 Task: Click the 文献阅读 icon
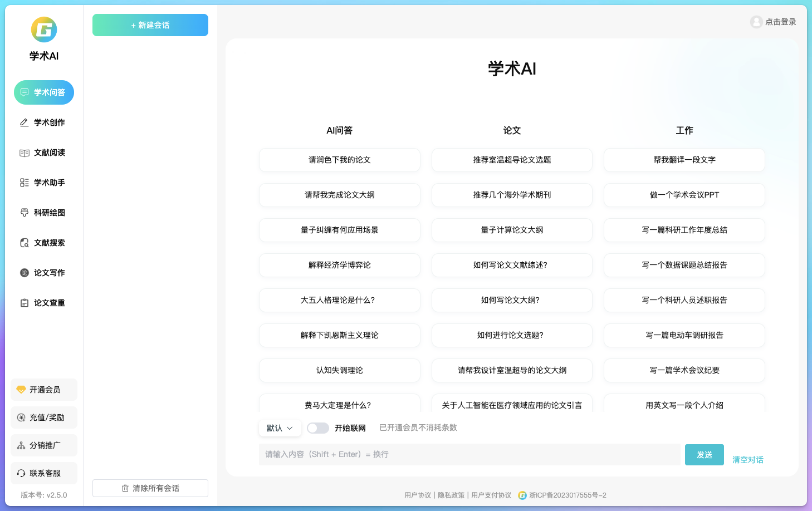(x=43, y=153)
